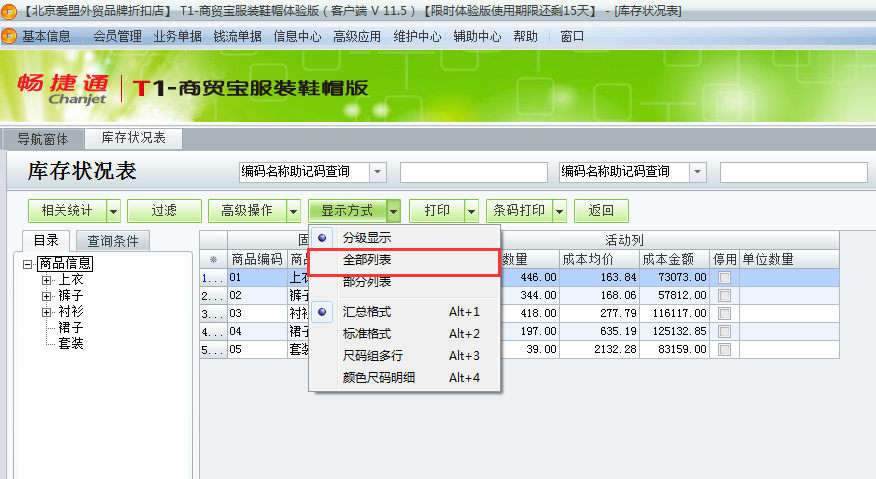
Task: Click cost amount cell 116117.00
Action: pyautogui.click(x=675, y=314)
